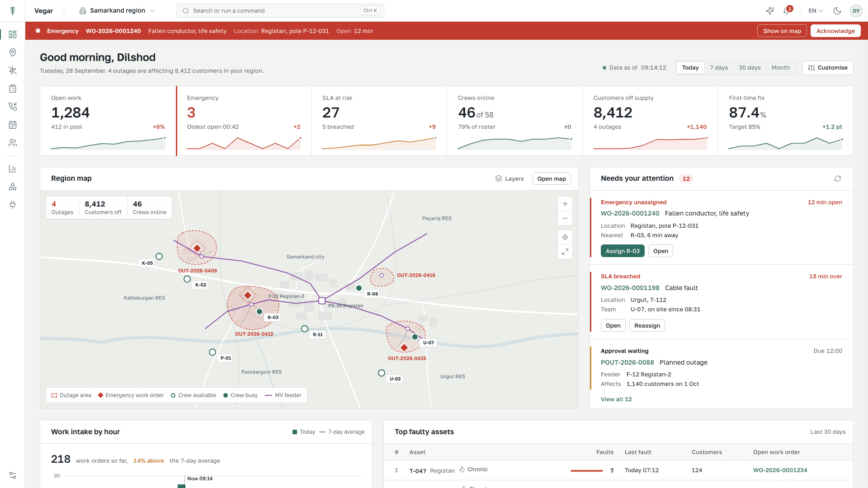Click the Open map button
868x488 pixels.
552,178
